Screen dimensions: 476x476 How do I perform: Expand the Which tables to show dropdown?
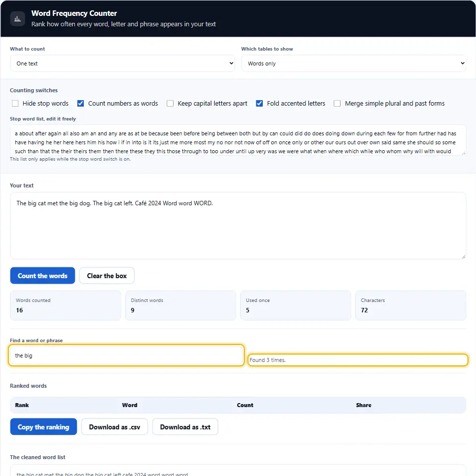click(354, 63)
